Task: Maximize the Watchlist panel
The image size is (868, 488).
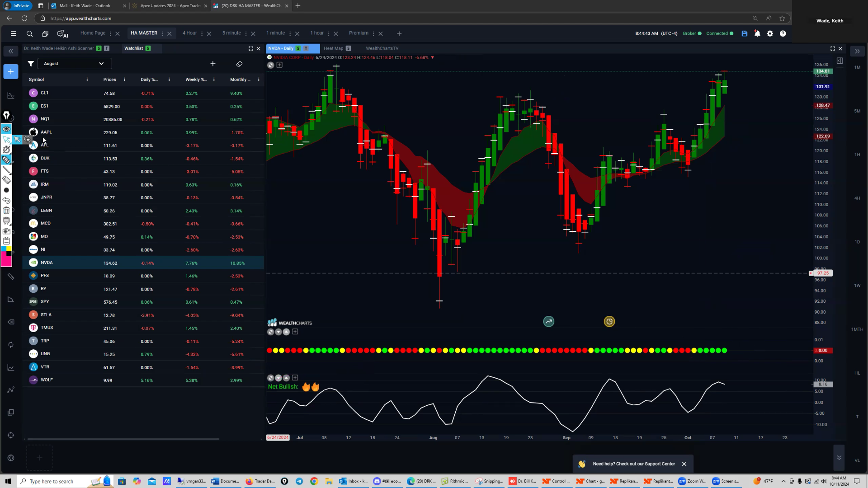Action: coord(251,48)
